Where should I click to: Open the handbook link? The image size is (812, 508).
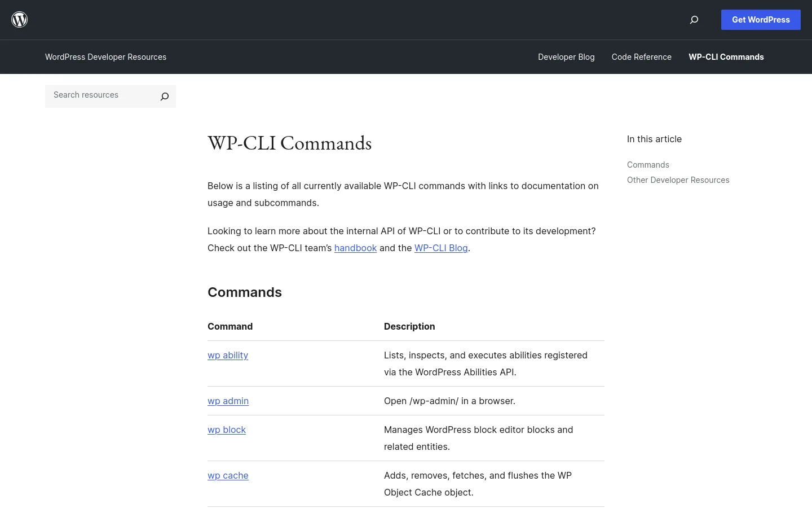point(355,248)
